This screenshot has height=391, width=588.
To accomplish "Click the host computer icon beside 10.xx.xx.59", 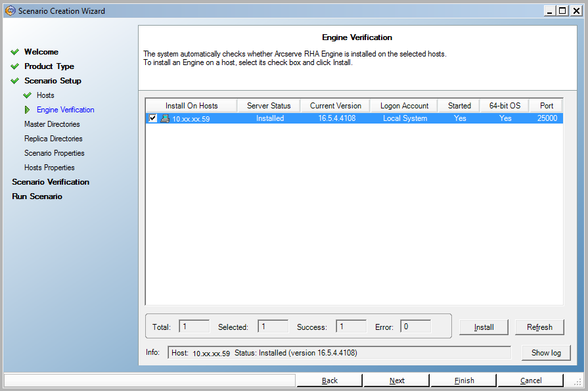I will (x=165, y=118).
